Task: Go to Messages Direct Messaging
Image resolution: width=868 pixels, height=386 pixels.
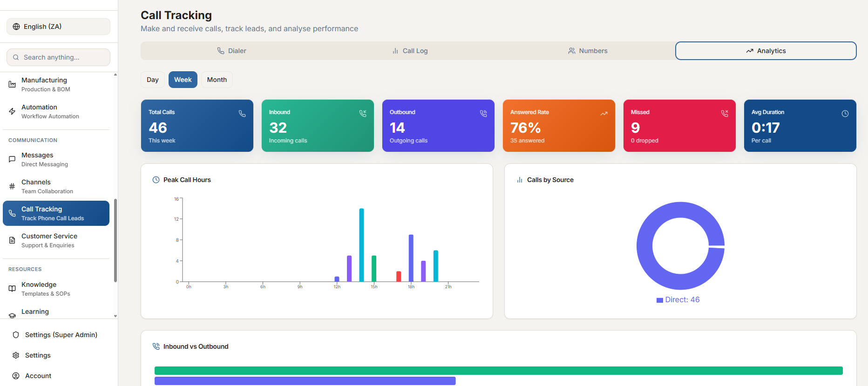Action: coord(56,159)
